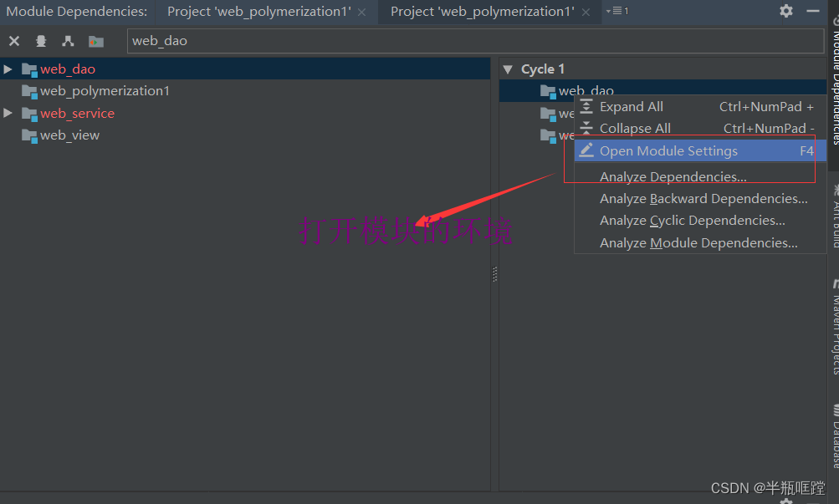Select the web_view module in the left panel

69,135
